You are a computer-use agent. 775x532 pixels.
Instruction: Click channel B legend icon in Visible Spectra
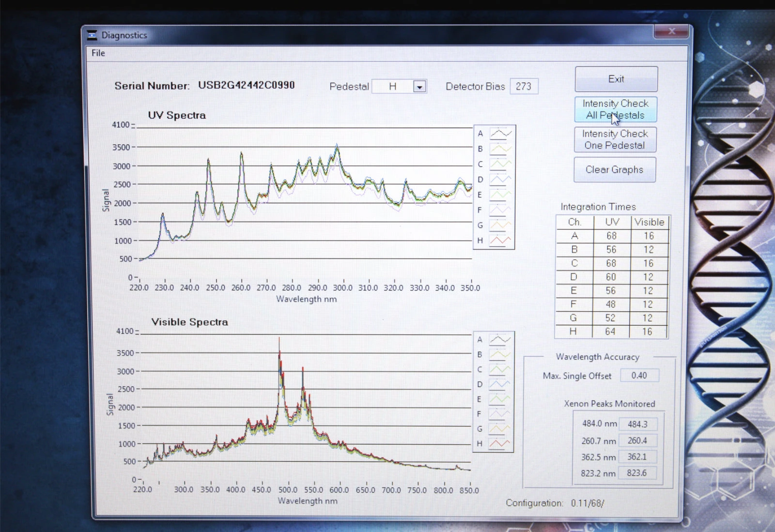pos(500,354)
